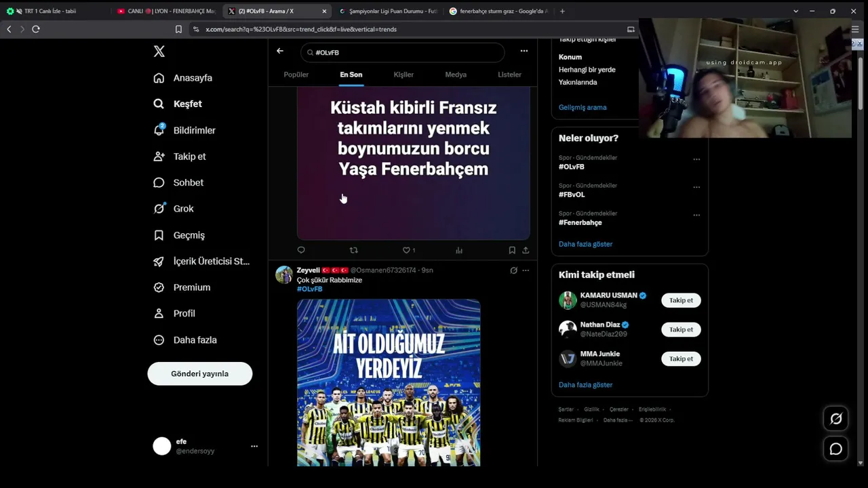The image size is (868, 488).
Task: Bookmark the Küstah kibirli Fransız post
Action: tap(512, 250)
